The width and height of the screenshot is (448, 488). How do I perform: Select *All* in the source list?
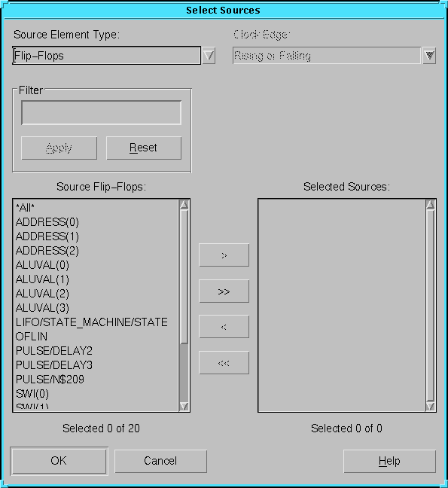25,207
